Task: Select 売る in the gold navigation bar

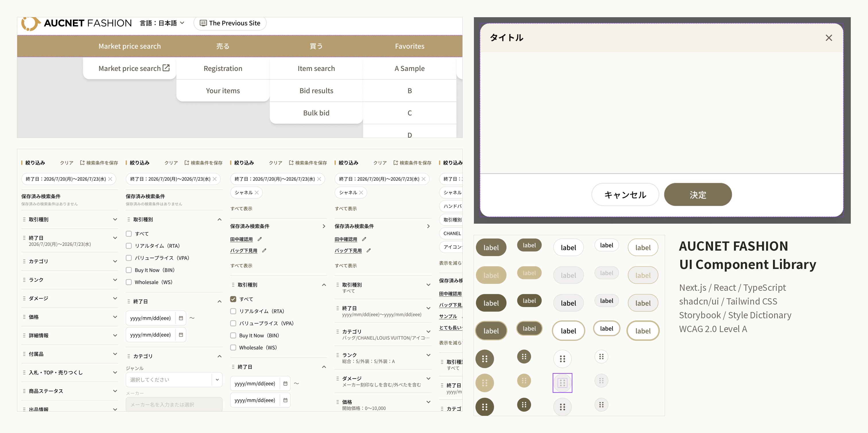Action: point(223,46)
